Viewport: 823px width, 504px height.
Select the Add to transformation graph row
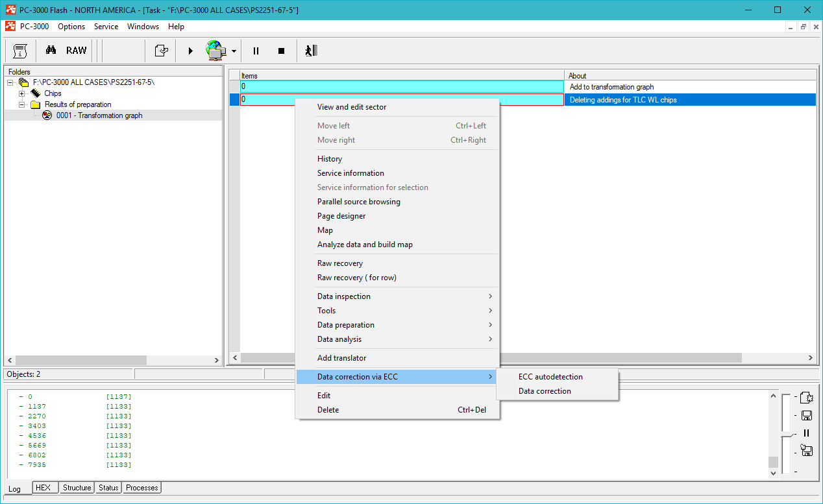[528, 86]
